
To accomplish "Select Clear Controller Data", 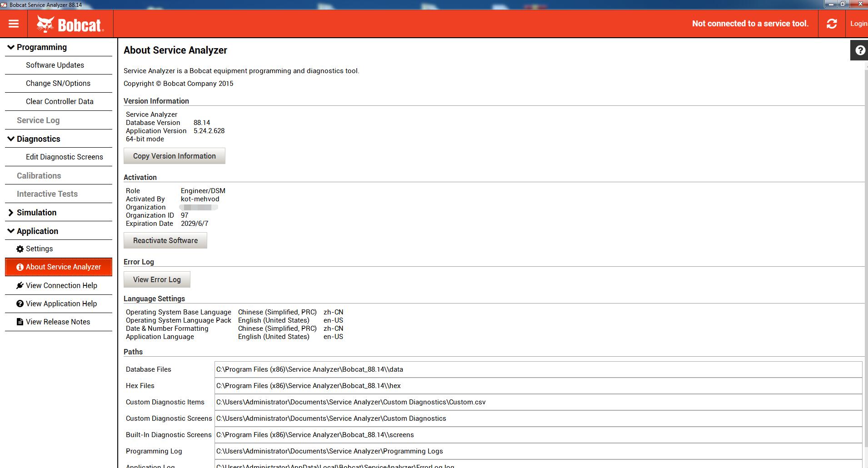I will (x=59, y=102).
